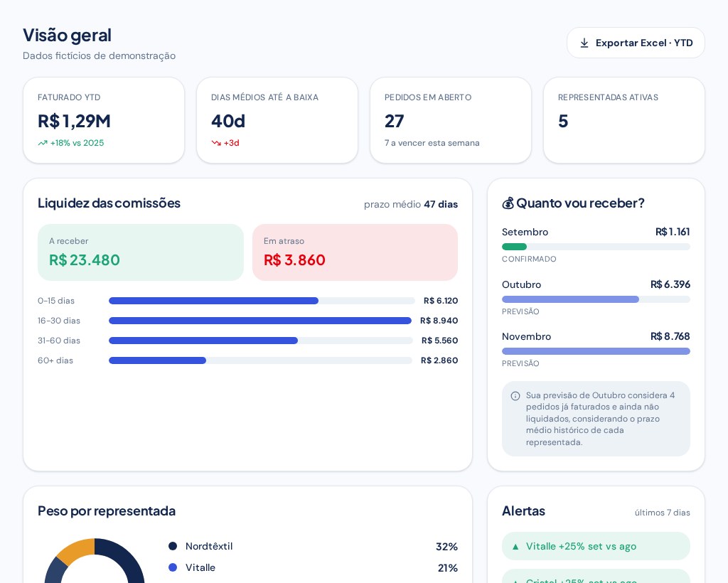Click the R$ 2.860 amount
The image size is (728, 583).
(x=439, y=360)
